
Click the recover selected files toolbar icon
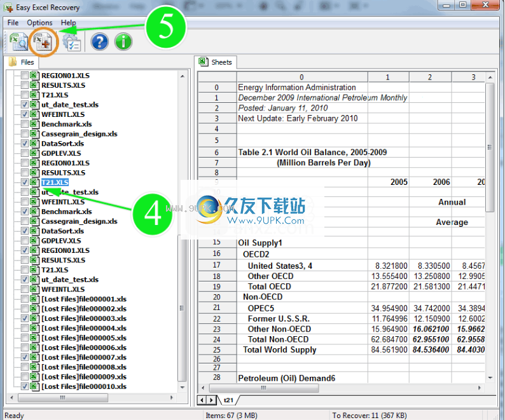tap(43, 42)
